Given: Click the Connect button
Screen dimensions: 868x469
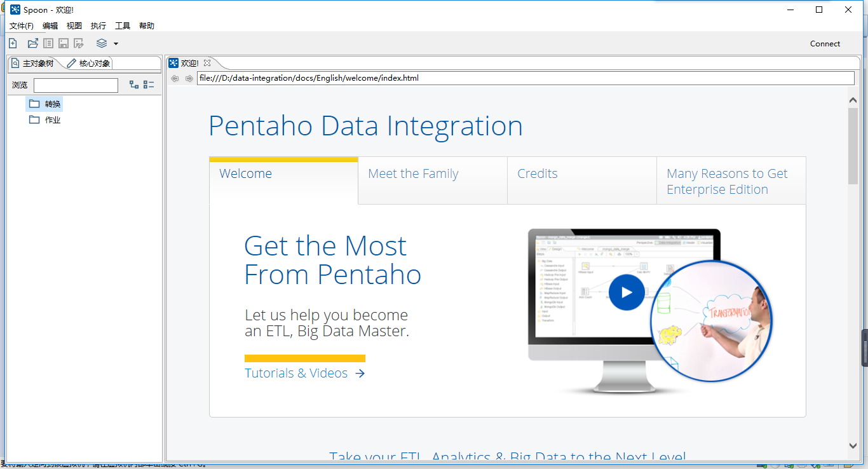Looking at the screenshot, I should (825, 44).
